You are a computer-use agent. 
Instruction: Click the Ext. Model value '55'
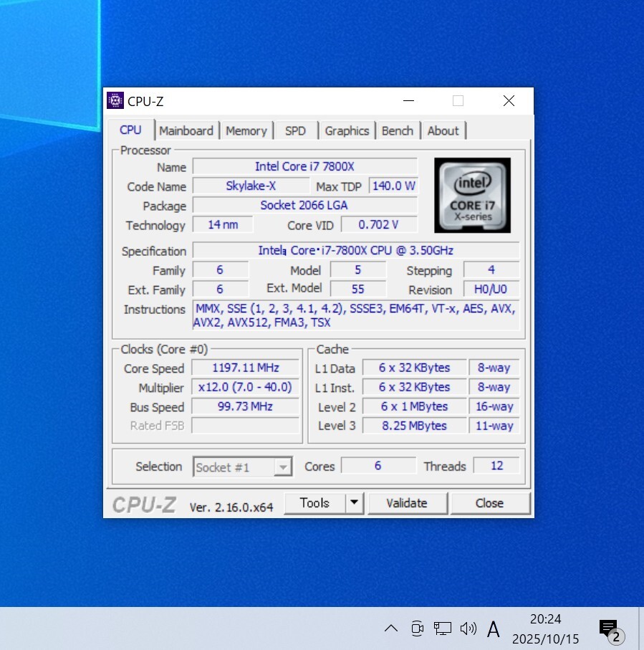click(358, 290)
